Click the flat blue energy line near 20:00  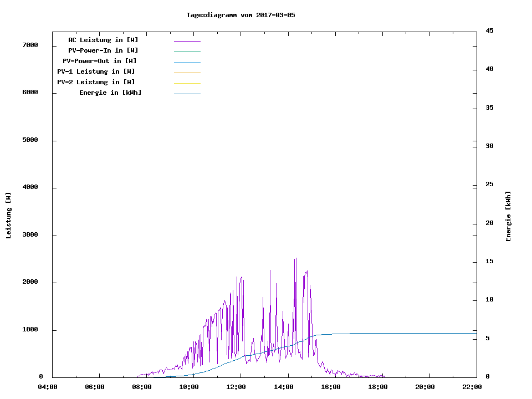pos(424,333)
